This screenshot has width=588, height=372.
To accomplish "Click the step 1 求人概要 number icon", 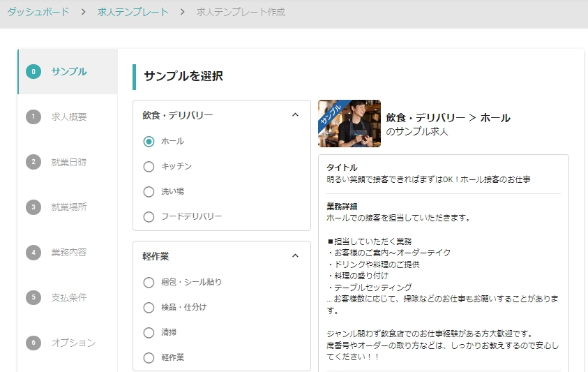I will pyautogui.click(x=33, y=117).
